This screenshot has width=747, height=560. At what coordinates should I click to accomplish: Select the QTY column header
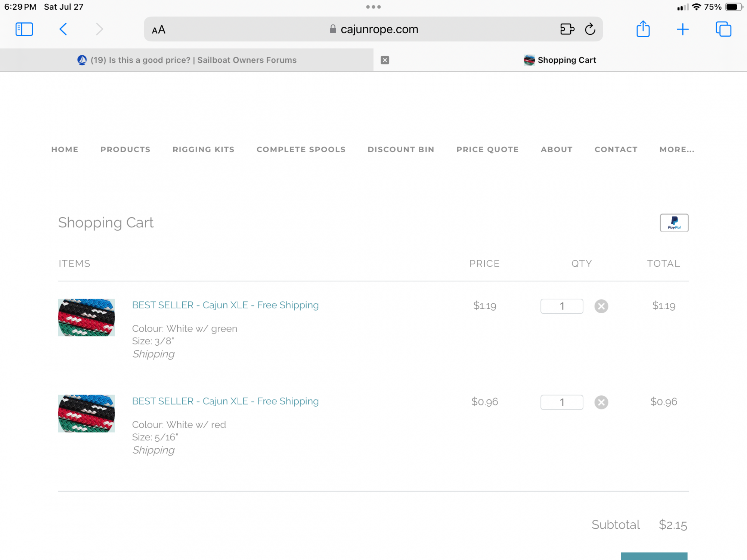(581, 264)
